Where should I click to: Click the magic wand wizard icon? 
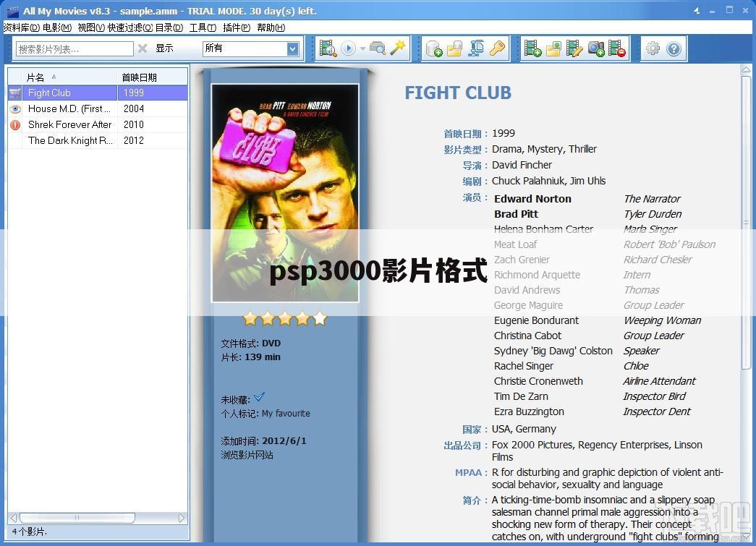click(398, 48)
